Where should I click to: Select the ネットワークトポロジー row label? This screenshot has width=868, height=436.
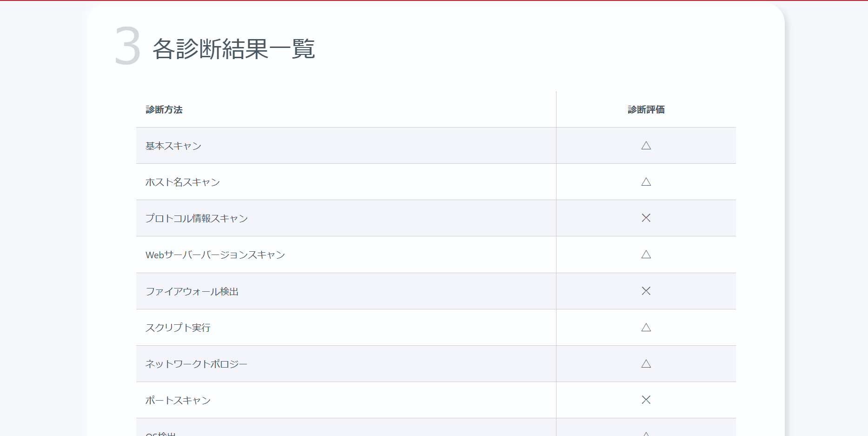[196, 364]
